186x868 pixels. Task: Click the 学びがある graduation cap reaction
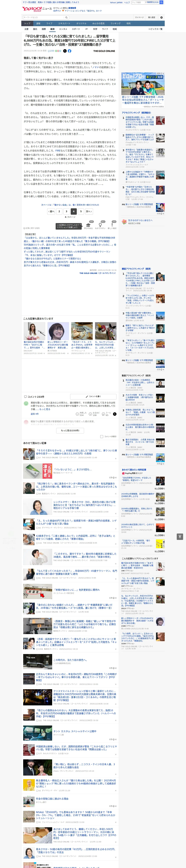click(89, 226)
